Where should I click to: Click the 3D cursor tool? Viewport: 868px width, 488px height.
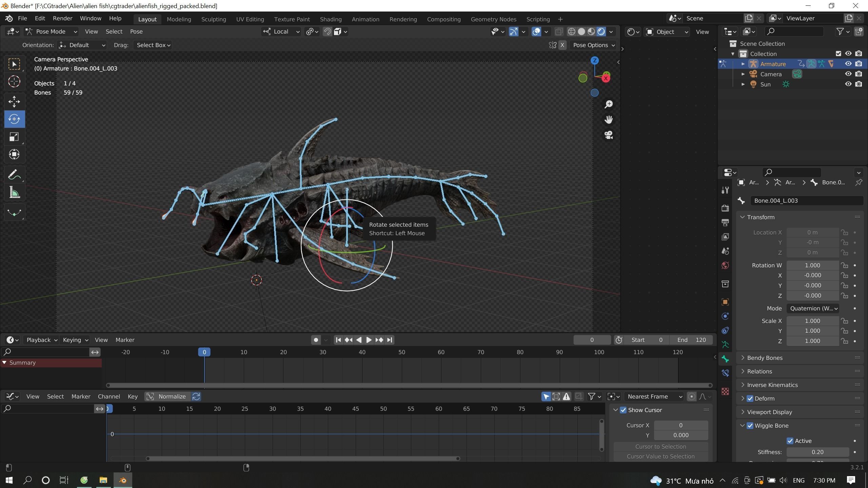click(x=14, y=81)
